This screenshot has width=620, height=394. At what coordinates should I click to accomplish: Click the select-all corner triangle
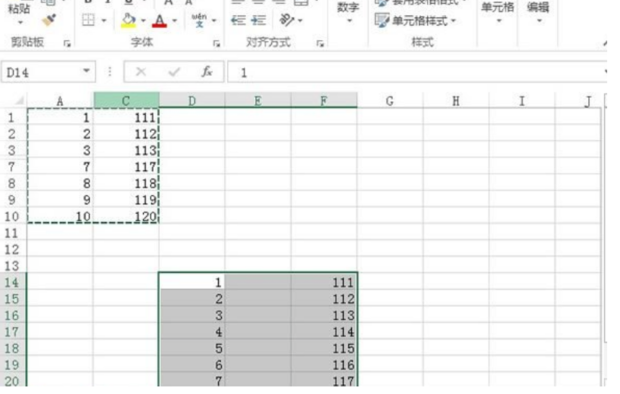tap(19, 101)
